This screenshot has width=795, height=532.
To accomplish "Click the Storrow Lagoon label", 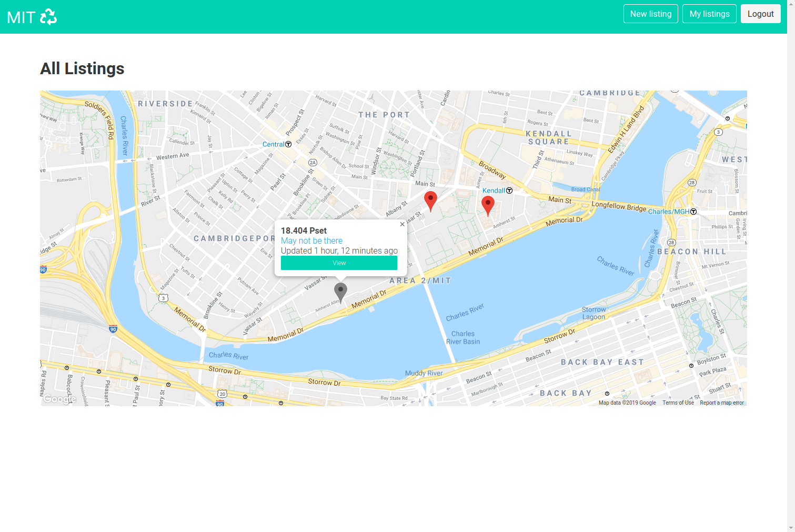I will click(593, 313).
